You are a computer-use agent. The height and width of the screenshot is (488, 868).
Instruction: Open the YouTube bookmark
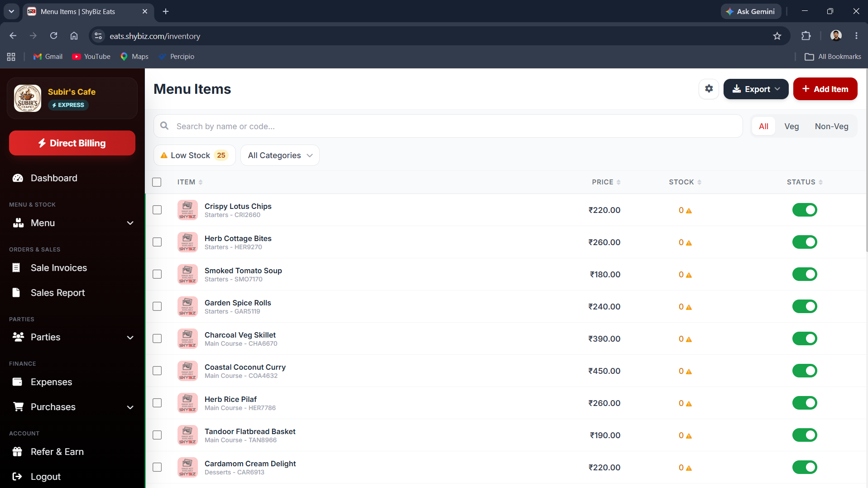click(91, 57)
